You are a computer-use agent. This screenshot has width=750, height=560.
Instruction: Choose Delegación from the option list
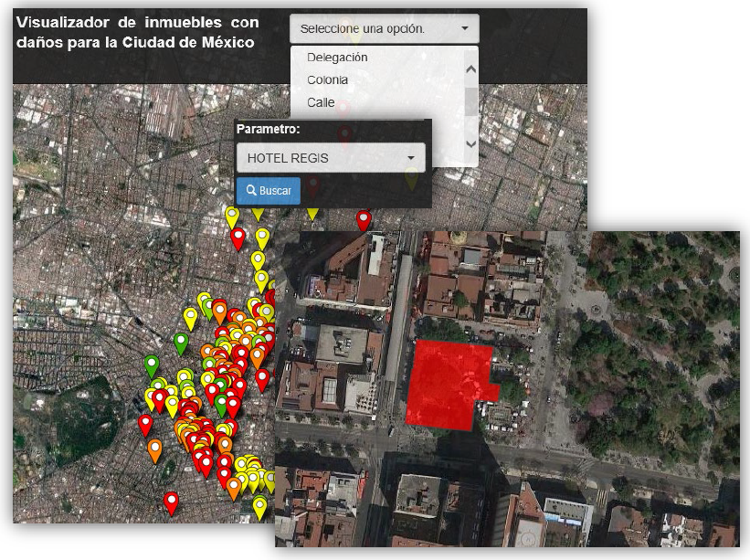click(337, 58)
